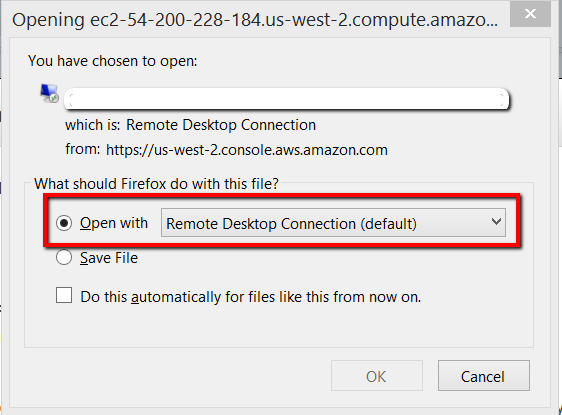Select the Open with radio button
This screenshot has height=415, width=562.
pos(64,223)
